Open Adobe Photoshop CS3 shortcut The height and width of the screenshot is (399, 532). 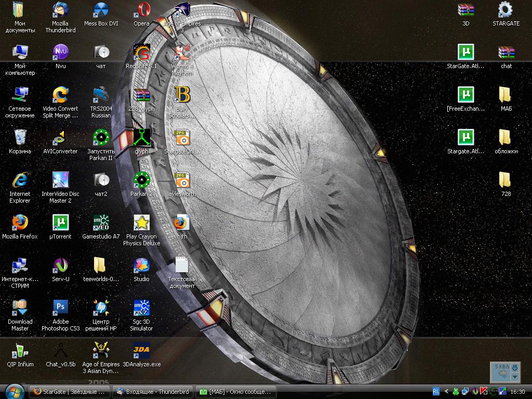point(61,307)
